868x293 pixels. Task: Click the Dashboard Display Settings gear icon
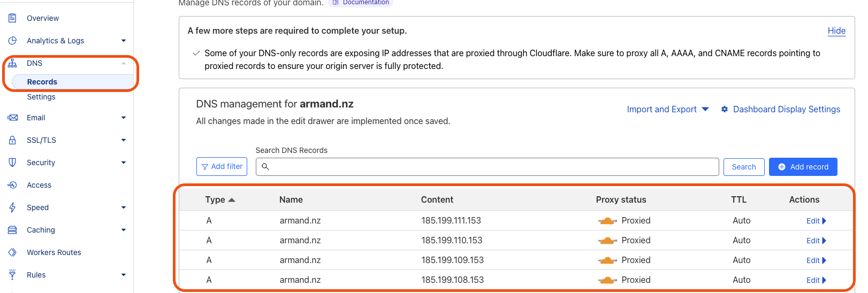coord(725,109)
